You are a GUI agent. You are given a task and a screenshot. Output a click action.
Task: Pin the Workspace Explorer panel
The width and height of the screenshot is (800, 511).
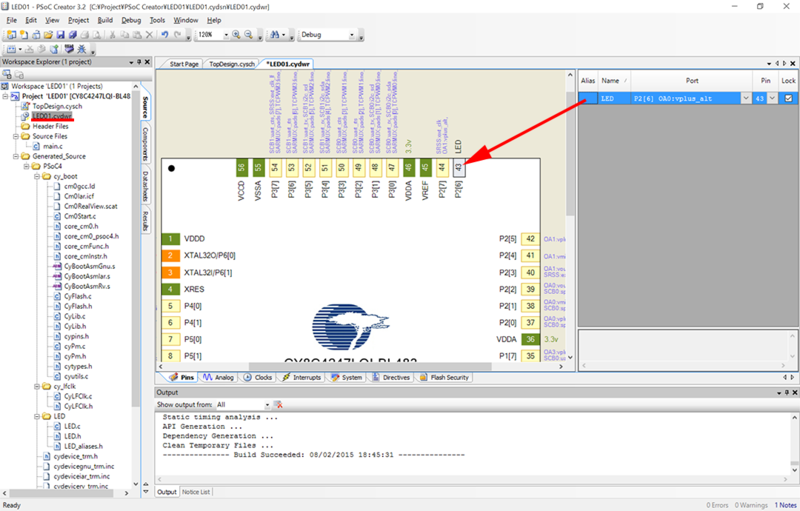tap(139, 62)
